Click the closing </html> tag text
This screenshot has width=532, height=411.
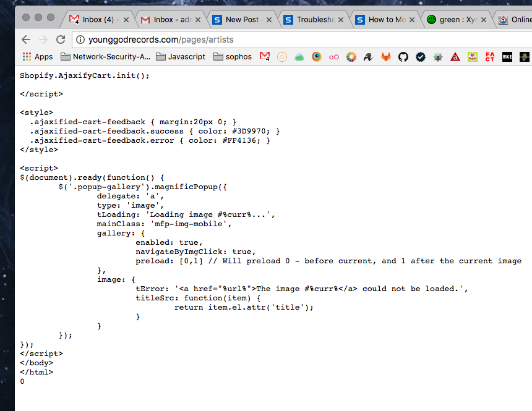pyautogui.click(x=36, y=372)
